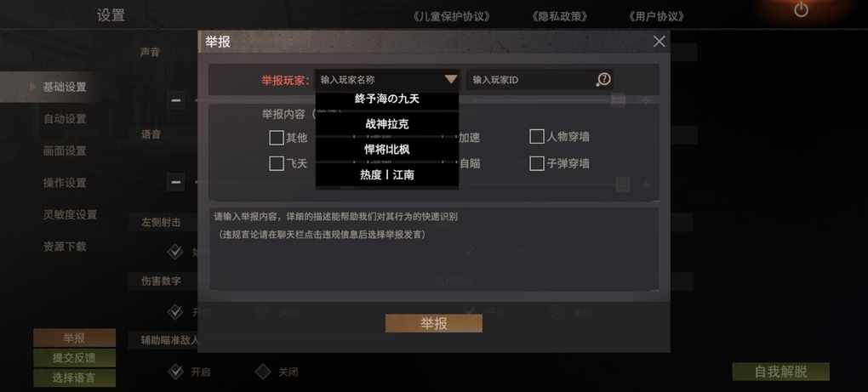This screenshot has height=392, width=868.
Task: Open the 《隐私政策》 link
Action: pos(559,17)
